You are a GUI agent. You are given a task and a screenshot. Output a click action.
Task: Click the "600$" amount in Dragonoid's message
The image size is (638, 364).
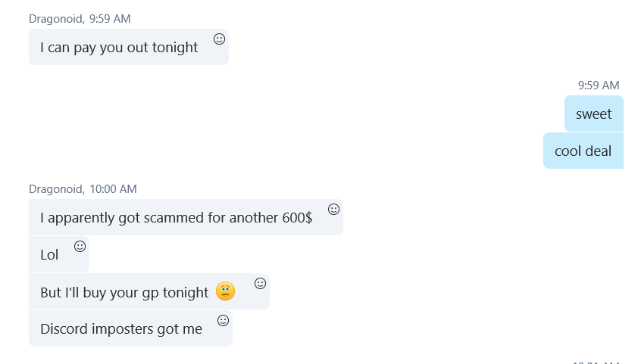tap(296, 218)
